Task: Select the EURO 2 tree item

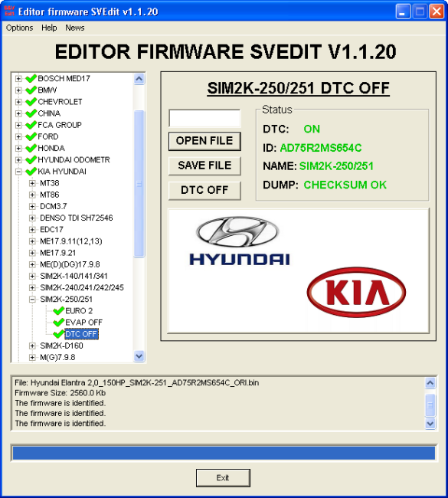Action: pos(79,311)
